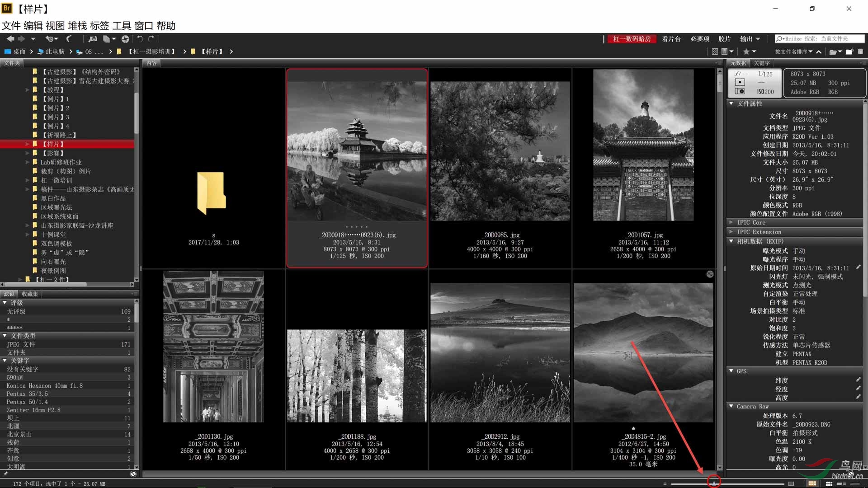Toggle ascending sort order arrow
The width and height of the screenshot is (868, 488).
coord(819,52)
